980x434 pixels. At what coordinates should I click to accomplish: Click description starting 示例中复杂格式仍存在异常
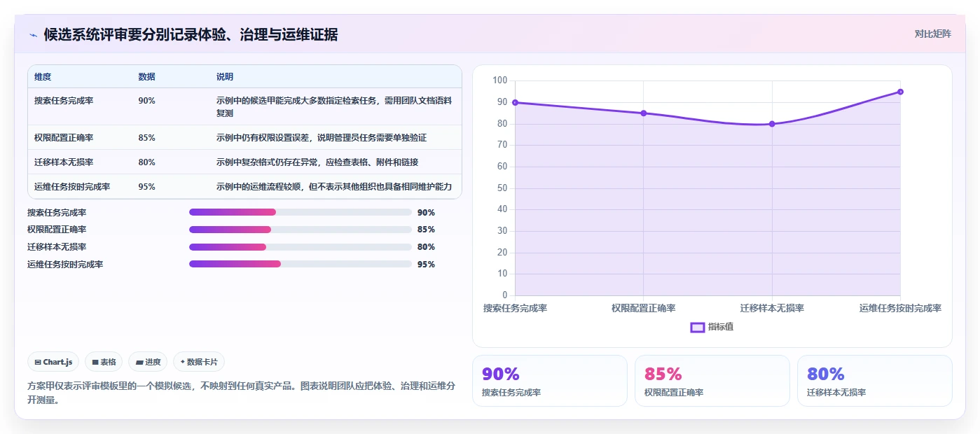click(x=317, y=162)
